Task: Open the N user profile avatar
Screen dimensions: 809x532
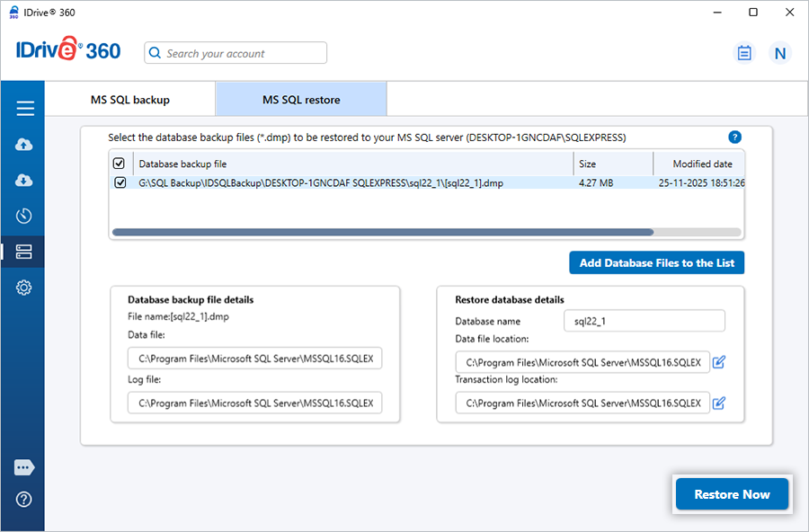Action: 779,53
